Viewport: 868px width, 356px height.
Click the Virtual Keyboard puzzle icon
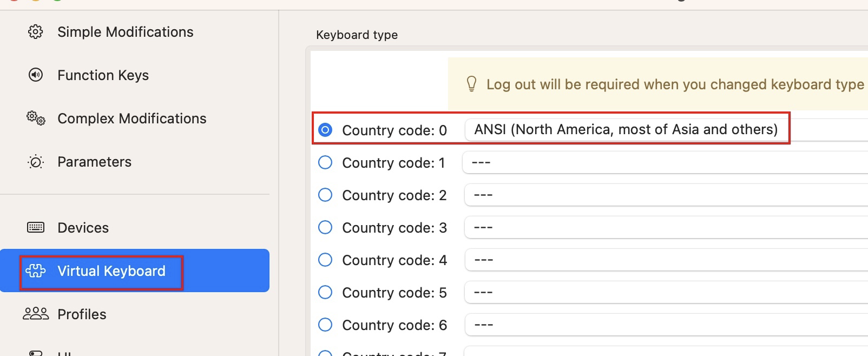pyautogui.click(x=36, y=271)
